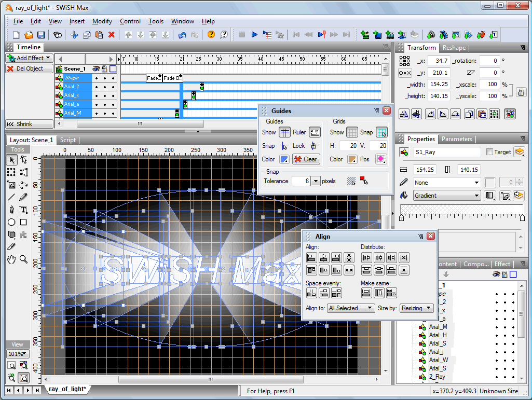The width and height of the screenshot is (532, 400).
Task: Click the red Delete icon in toolbar
Action: (111, 35)
